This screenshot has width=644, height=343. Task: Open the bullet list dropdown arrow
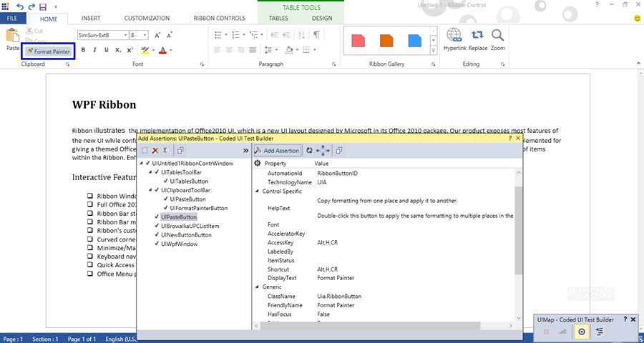point(226,35)
